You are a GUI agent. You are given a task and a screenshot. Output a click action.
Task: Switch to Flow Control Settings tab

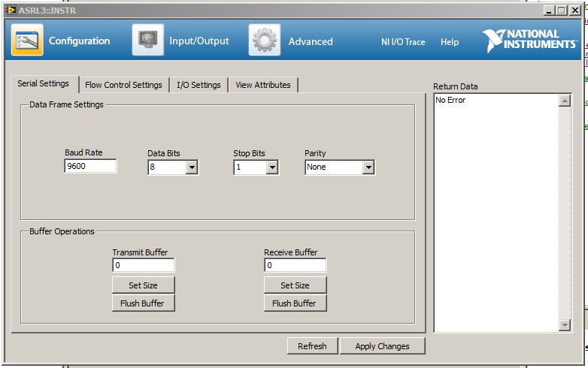123,85
